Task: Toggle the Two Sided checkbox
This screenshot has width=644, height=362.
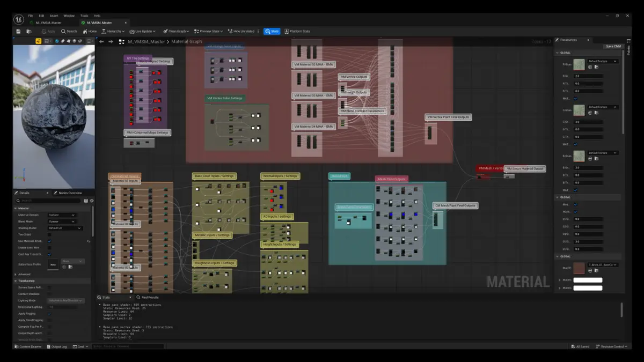Action: pyautogui.click(x=49, y=234)
